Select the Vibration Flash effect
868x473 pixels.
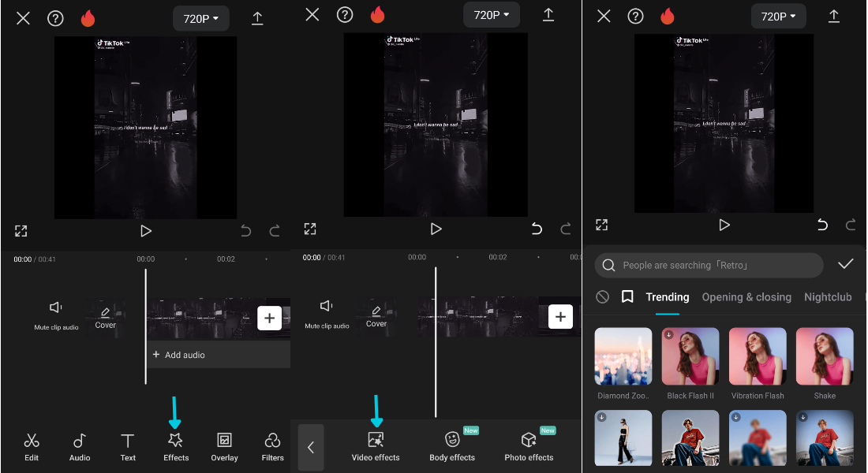pyautogui.click(x=758, y=356)
